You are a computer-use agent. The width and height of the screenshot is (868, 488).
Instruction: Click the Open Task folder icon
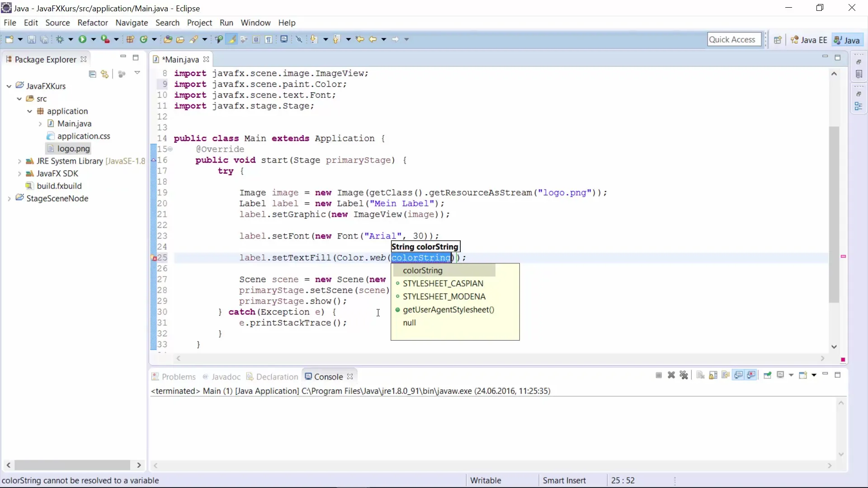pyautogui.click(x=180, y=40)
